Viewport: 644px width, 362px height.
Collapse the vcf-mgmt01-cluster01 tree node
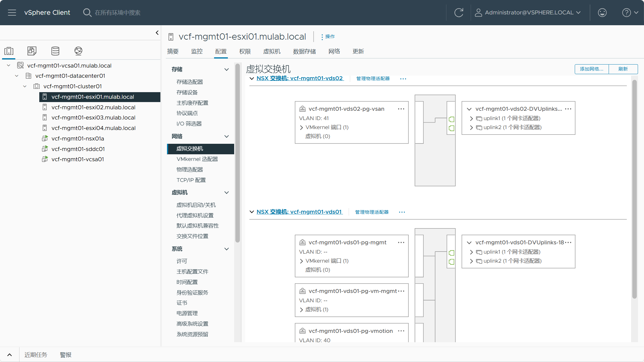click(x=25, y=86)
